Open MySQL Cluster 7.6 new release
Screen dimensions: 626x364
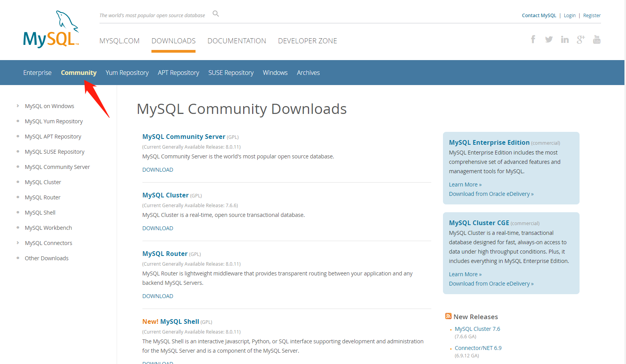tap(477, 329)
